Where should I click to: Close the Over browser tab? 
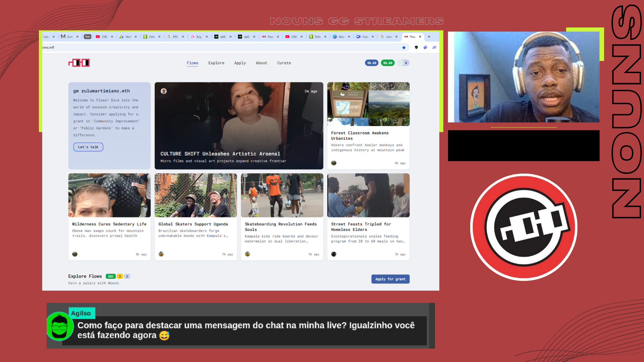click(x=373, y=37)
